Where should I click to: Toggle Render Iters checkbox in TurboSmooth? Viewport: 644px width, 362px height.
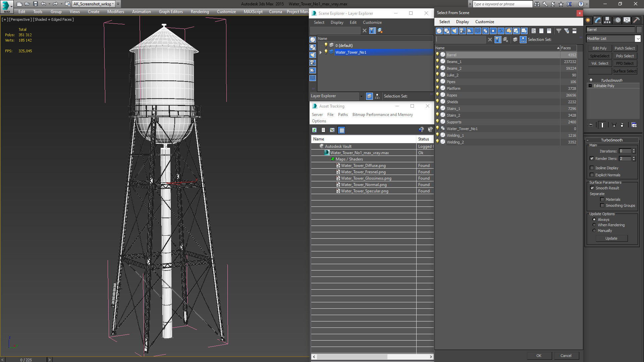[592, 159]
